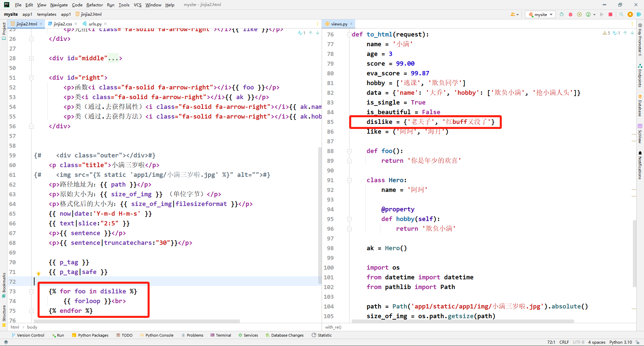Image resolution: width=644 pixels, height=346 pixels.
Task: Open the Database Changes tool window
Action: [x=284, y=335]
